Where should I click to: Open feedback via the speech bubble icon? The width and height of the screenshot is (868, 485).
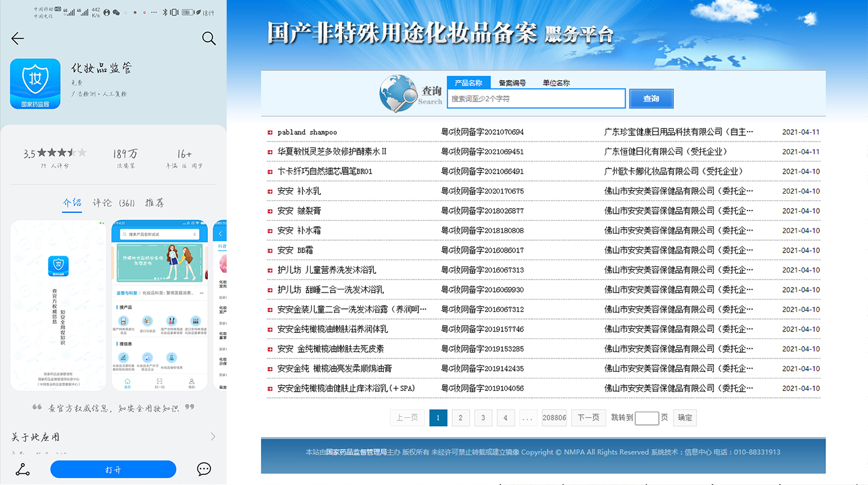coord(204,469)
